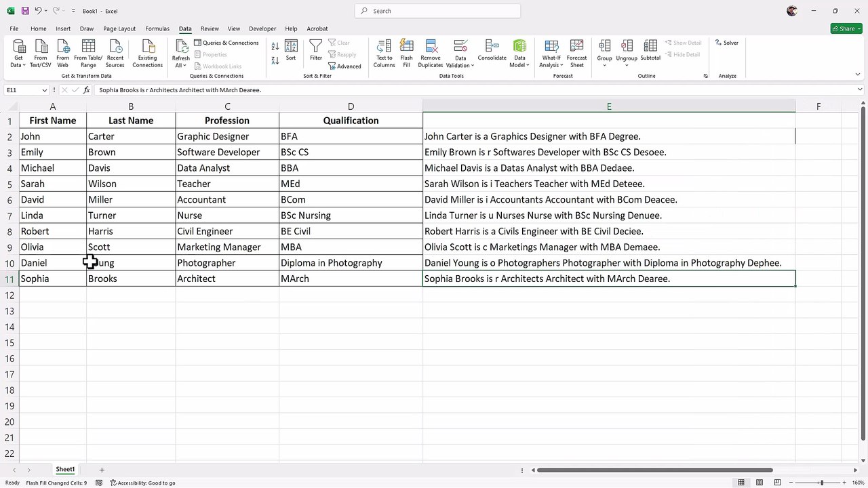Switch to Home tab
The height and width of the screenshot is (488, 868).
(39, 28)
